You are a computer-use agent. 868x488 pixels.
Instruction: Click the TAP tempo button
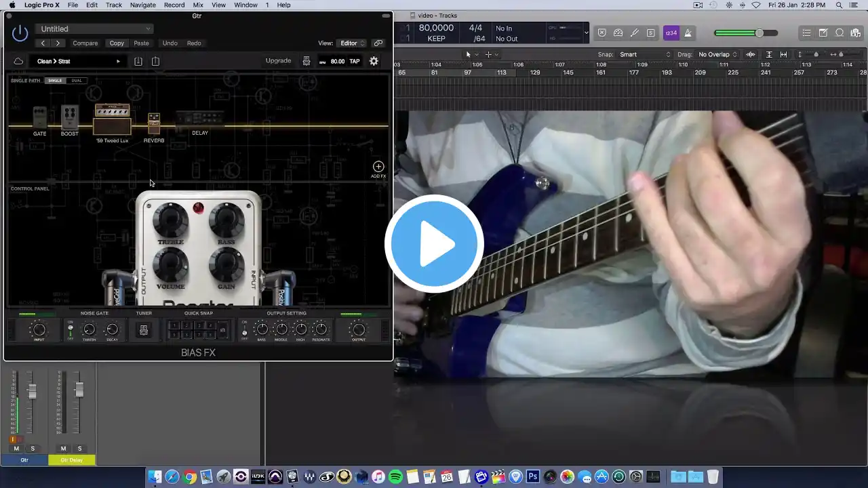tap(355, 61)
